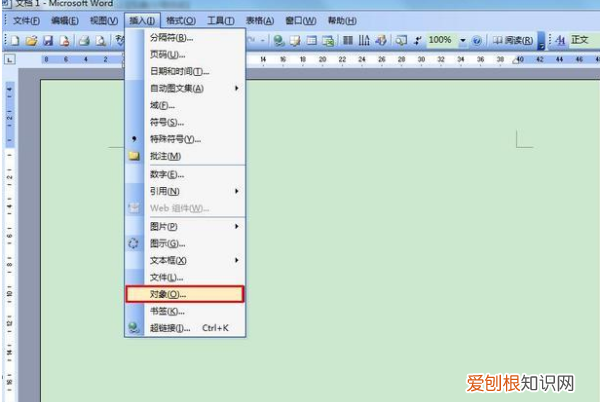The width and height of the screenshot is (600, 402).
Task: Click the New blank document icon
Action: coord(15,41)
